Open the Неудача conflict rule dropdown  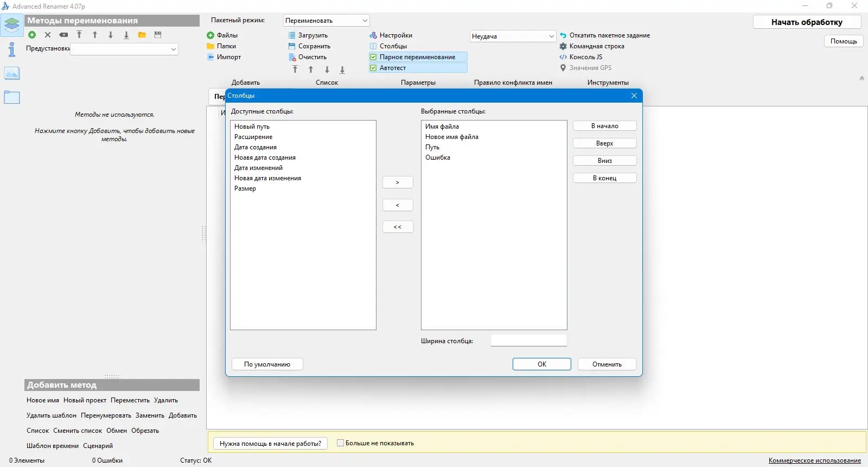(x=513, y=36)
